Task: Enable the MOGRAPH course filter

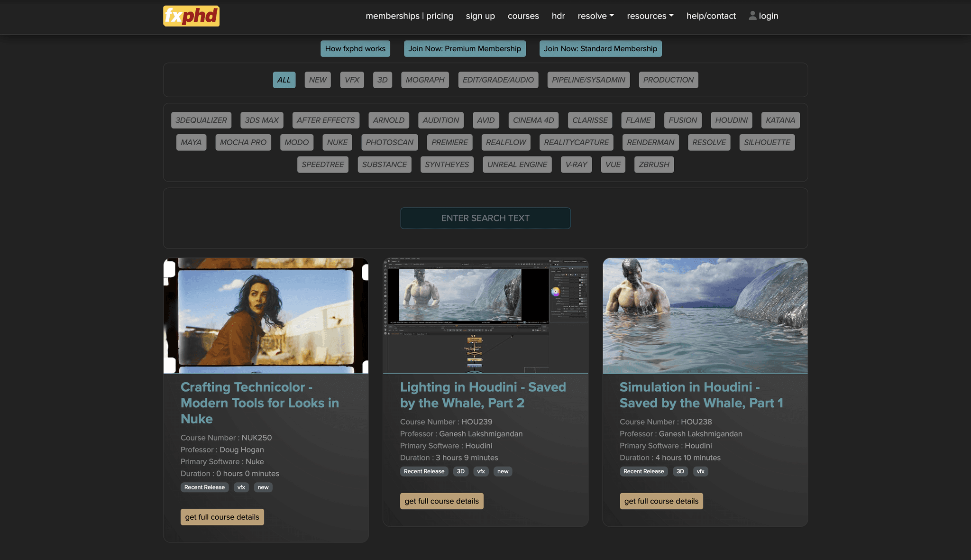Action: pos(424,80)
